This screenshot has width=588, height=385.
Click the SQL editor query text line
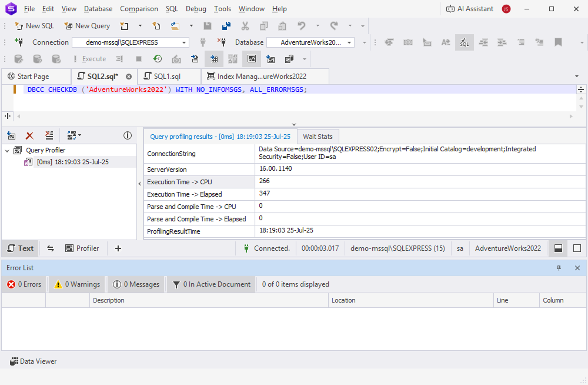(167, 89)
